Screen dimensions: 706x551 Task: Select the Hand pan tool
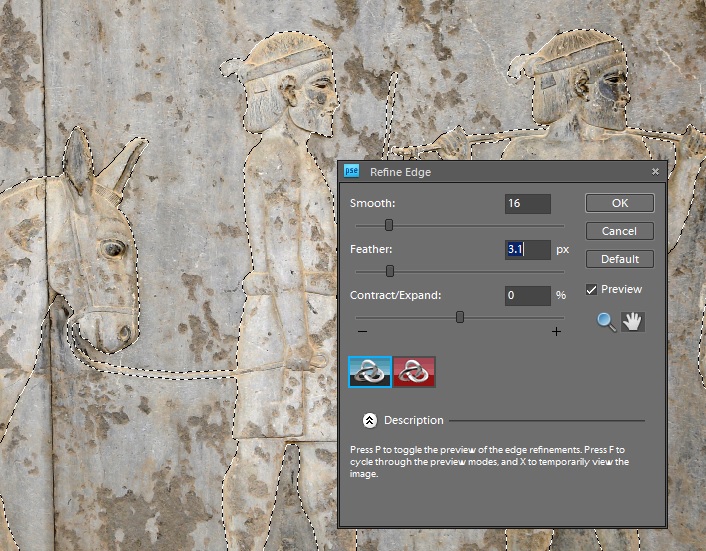point(633,322)
